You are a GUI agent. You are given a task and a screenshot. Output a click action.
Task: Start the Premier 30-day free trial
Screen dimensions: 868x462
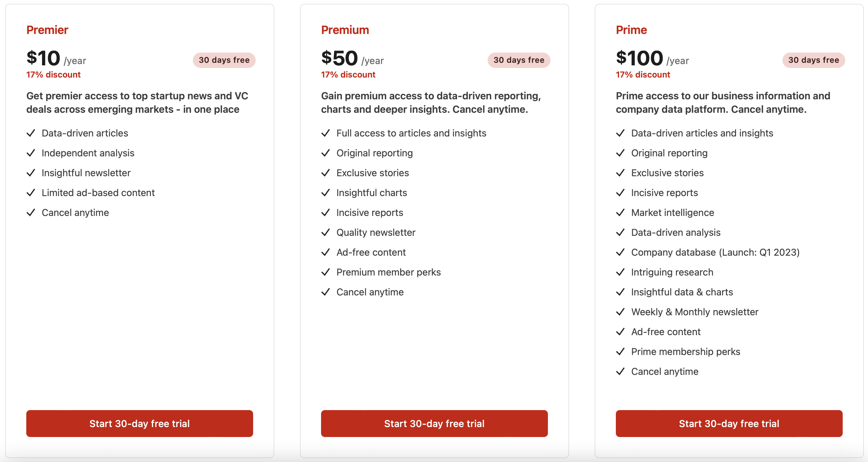(x=139, y=423)
